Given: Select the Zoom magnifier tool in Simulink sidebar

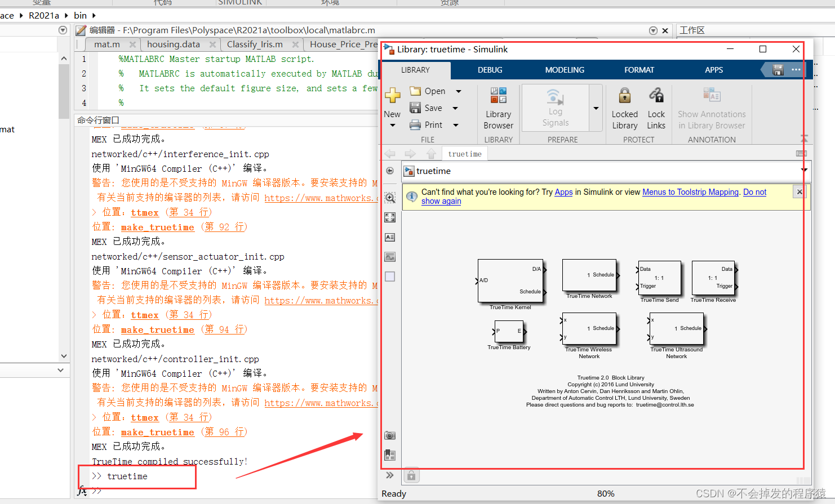Looking at the screenshot, I should point(389,198).
